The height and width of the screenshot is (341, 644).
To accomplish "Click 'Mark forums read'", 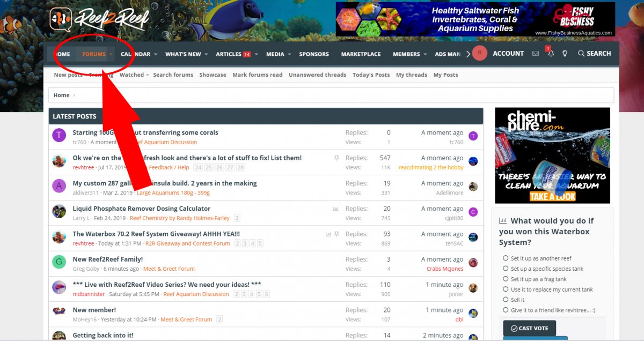I will coord(258,75).
